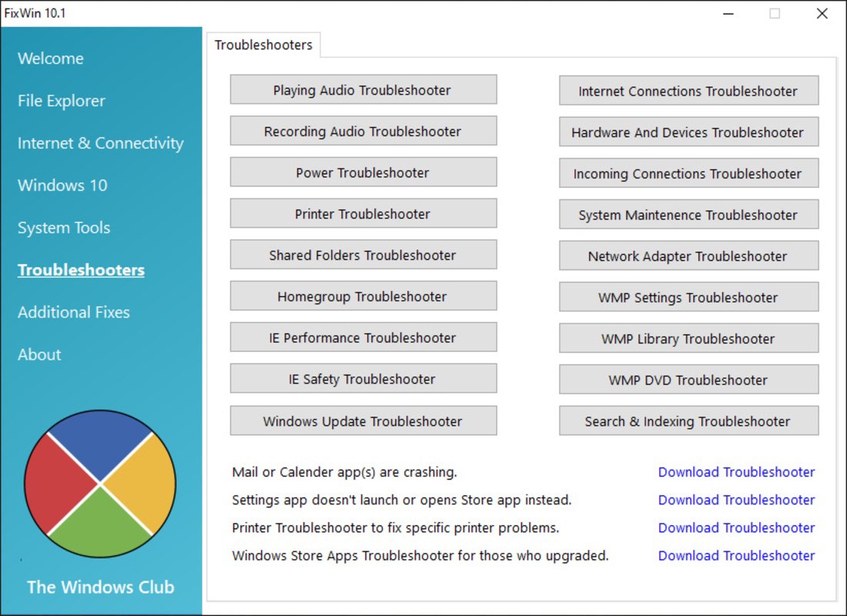This screenshot has width=847, height=616.
Task: Launch Network Adapter Troubleshooter
Action: (x=688, y=256)
